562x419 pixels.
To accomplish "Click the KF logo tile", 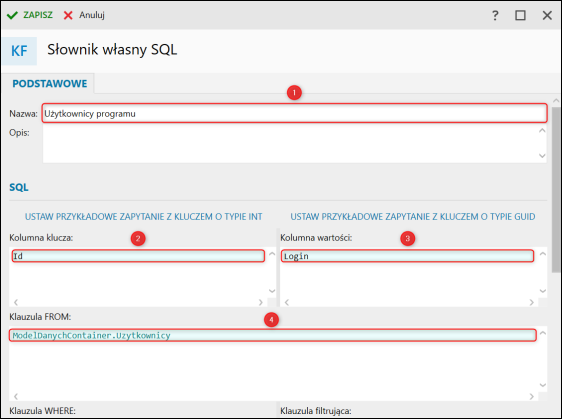I will click(x=19, y=51).
